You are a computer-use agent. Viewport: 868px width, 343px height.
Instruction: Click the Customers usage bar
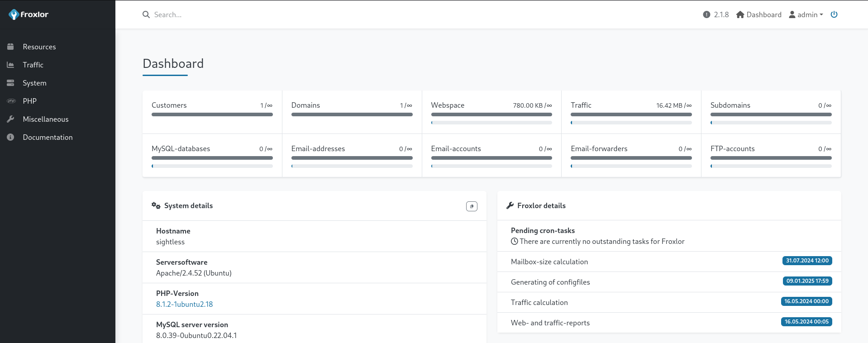coord(212,114)
